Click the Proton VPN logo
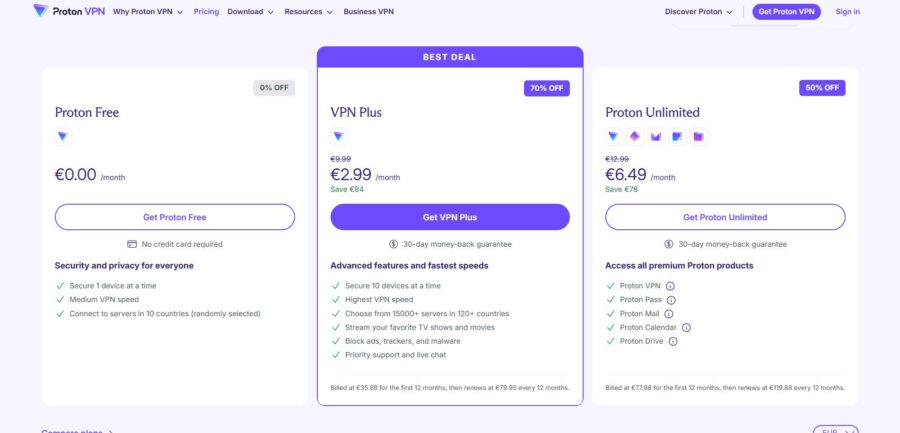The width and height of the screenshot is (900, 433). coord(69,11)
